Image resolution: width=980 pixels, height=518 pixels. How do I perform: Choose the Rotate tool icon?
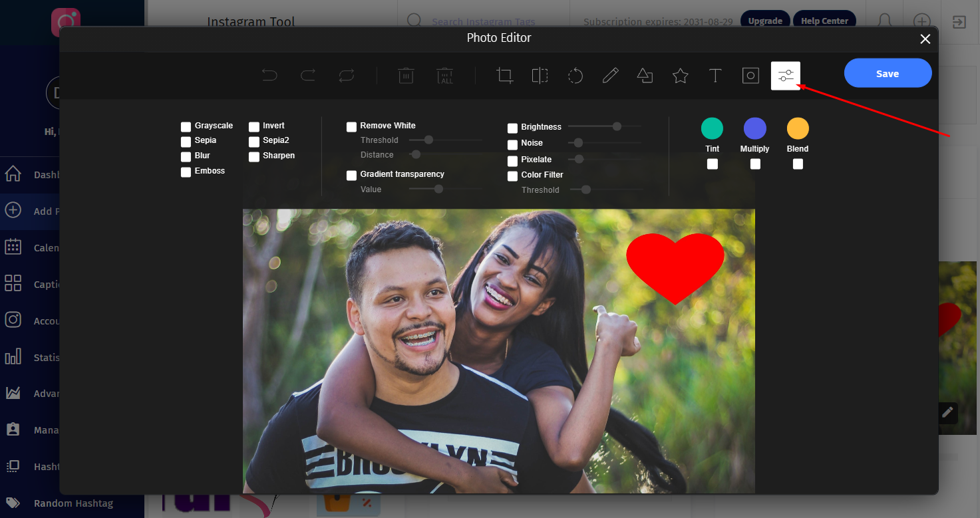click(x=575, y=76)
